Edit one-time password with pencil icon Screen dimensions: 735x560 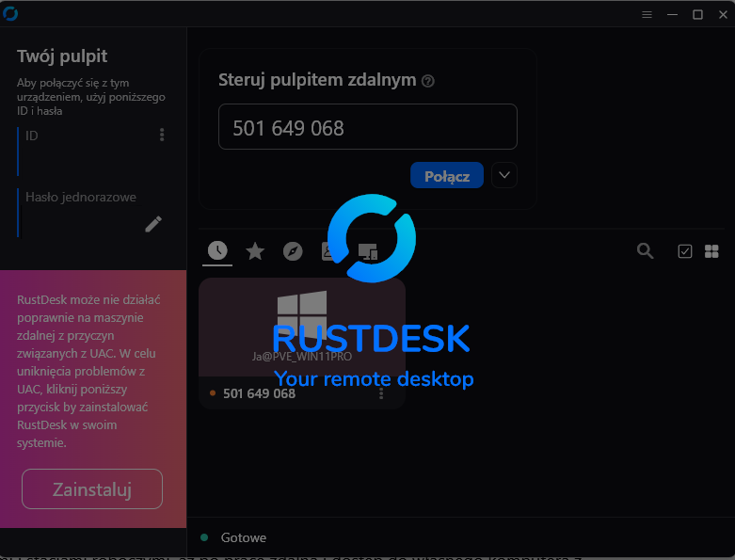pyautogui.click(x=153, y=224)
